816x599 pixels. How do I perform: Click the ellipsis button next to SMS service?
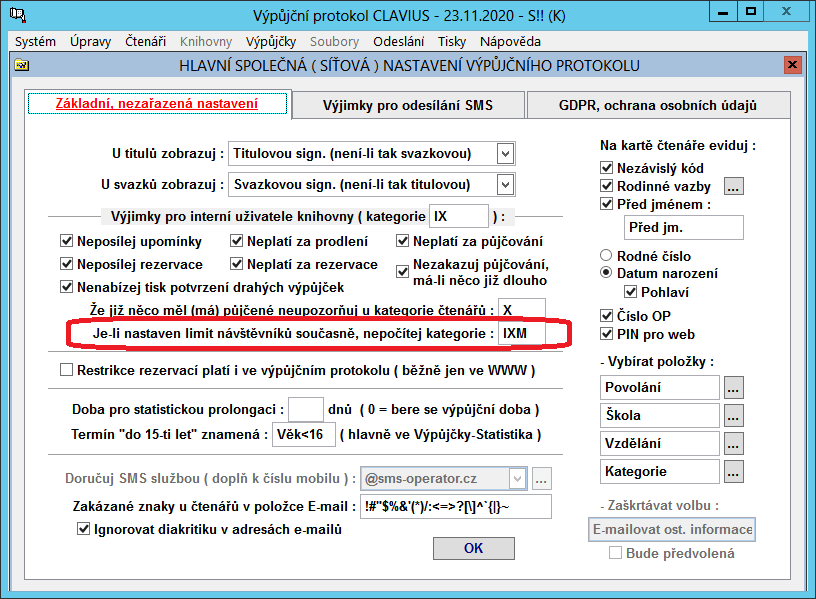[541, 479]
